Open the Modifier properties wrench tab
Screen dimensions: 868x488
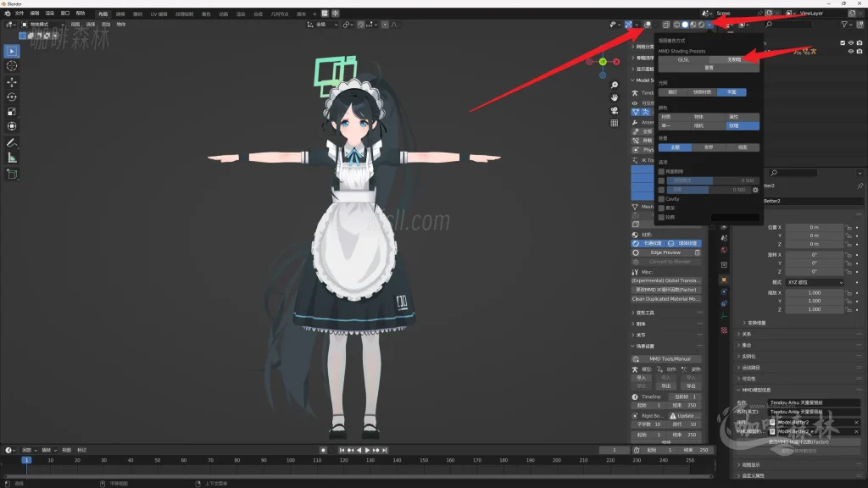pos(723,291)
